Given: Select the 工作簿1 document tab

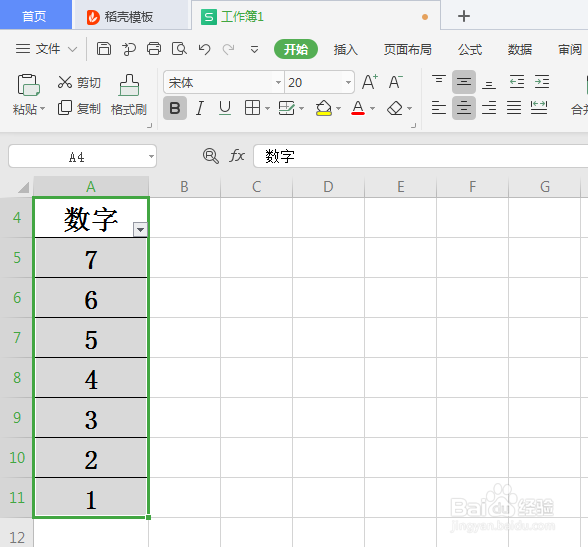Looking at the screenshot, I should pyautogui.click(x=316, y=16).
